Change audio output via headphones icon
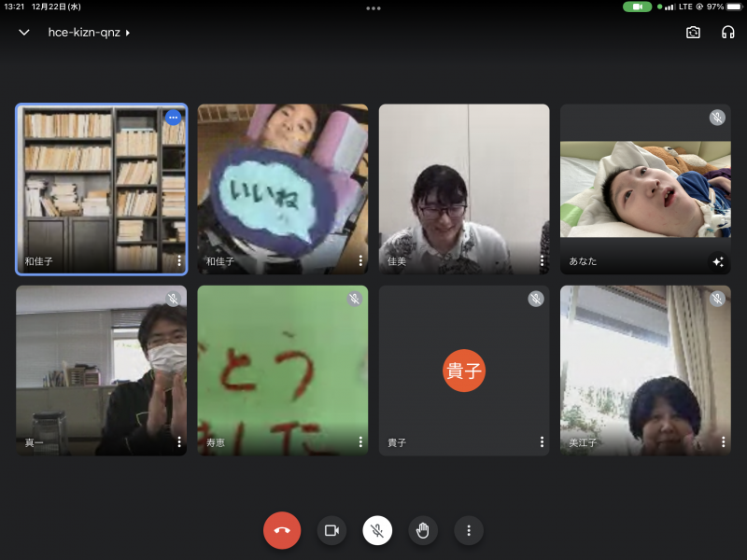 tap(727, 32)
